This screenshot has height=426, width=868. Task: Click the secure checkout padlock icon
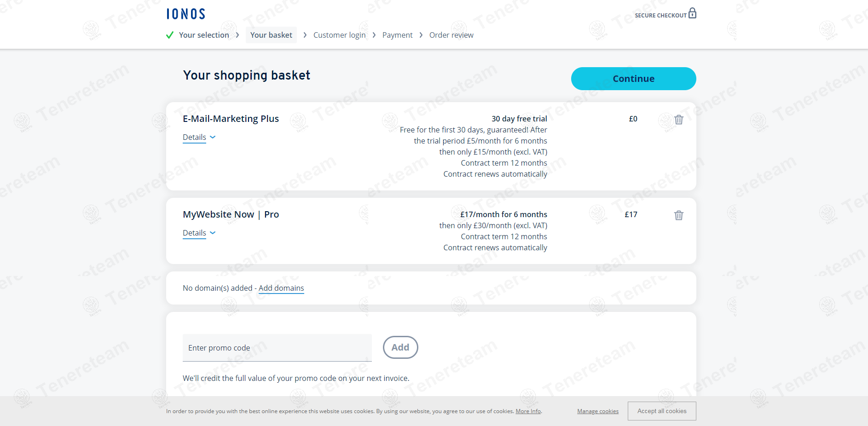coord(692,13)
